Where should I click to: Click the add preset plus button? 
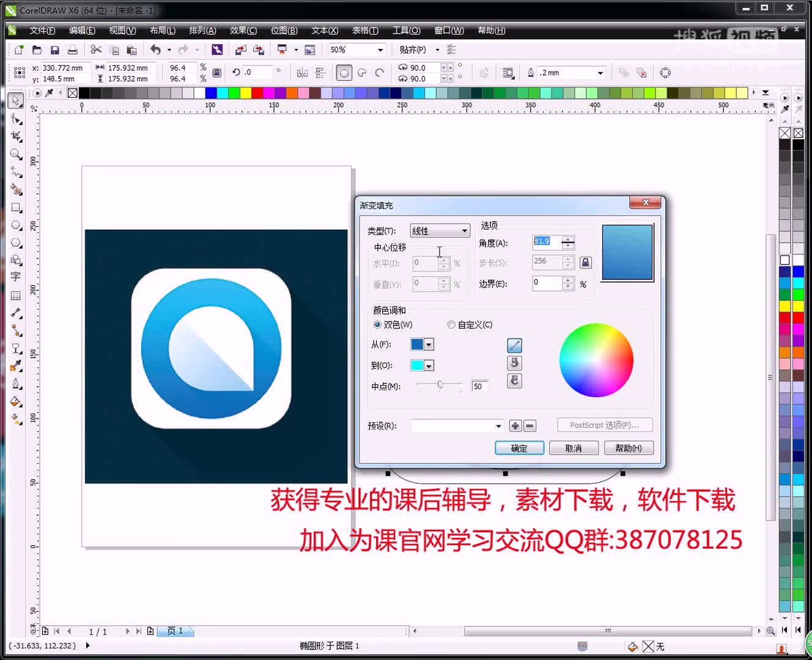515,426
